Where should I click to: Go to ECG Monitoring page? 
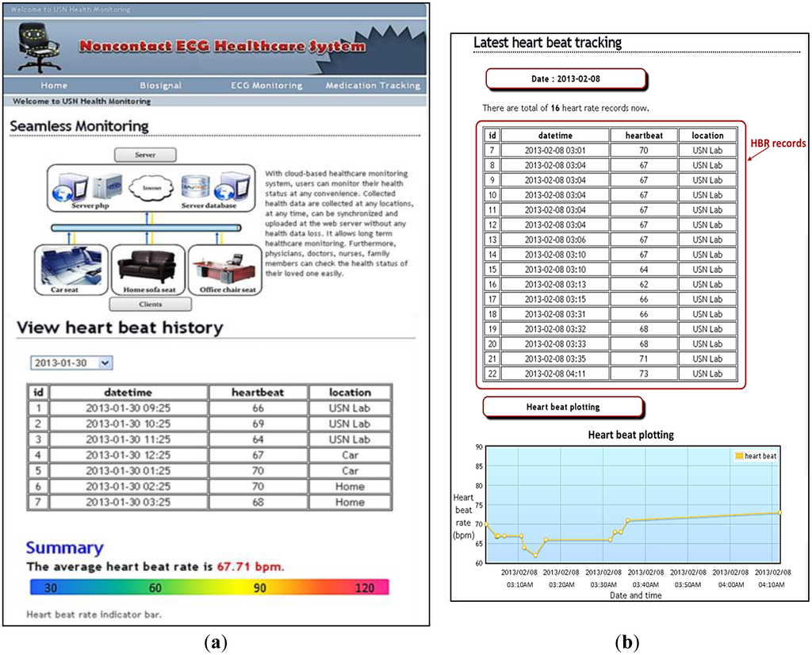point(266,86)
